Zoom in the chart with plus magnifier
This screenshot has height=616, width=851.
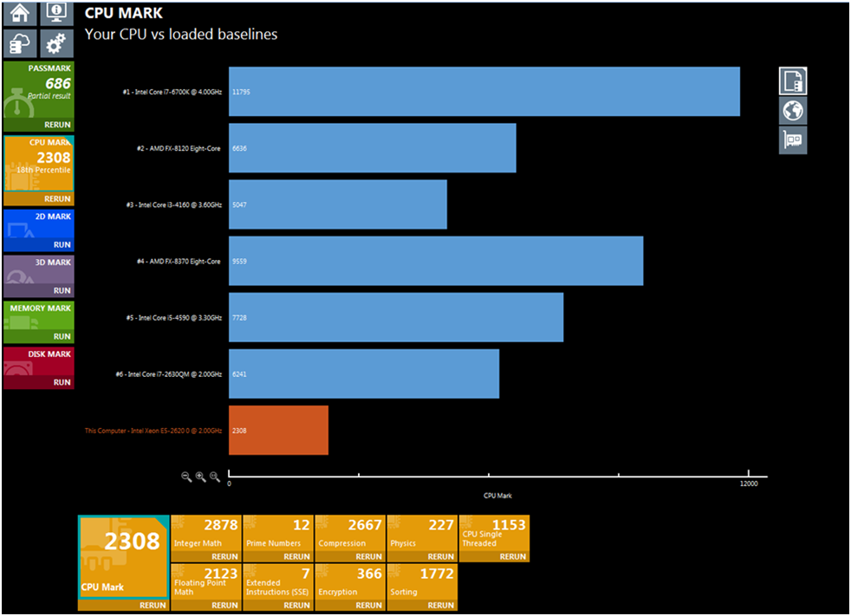tap(201, 477)
